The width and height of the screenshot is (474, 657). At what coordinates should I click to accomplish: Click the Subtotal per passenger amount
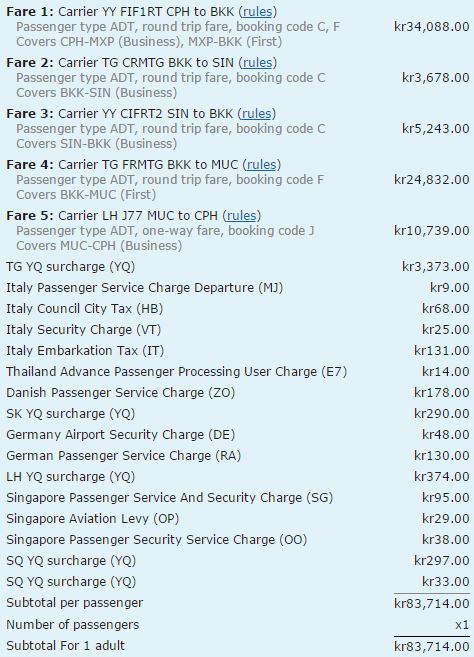(x=431, y=603)
